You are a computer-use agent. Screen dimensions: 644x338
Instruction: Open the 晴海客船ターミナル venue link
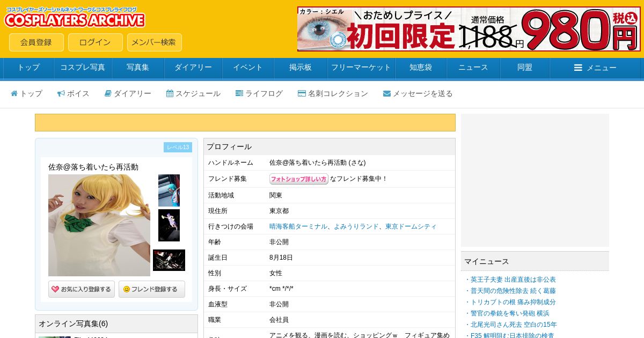click(x=298, y=226)
